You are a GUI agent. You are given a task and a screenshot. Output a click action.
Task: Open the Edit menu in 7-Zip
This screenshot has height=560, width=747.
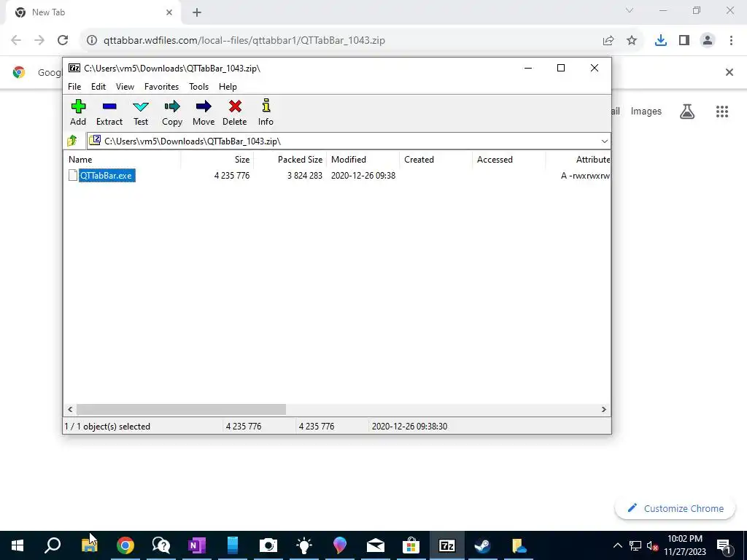coord(98,87)
